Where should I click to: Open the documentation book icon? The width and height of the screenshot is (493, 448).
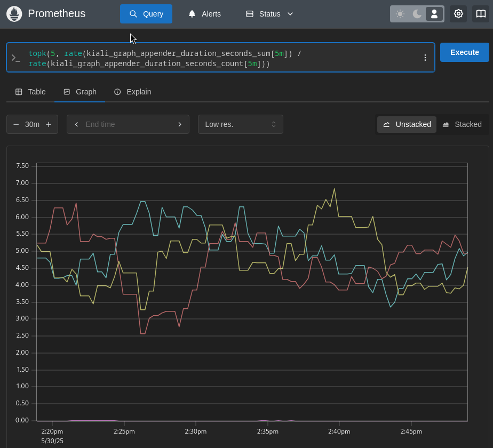pyautogui.click(x=481, y=14)
